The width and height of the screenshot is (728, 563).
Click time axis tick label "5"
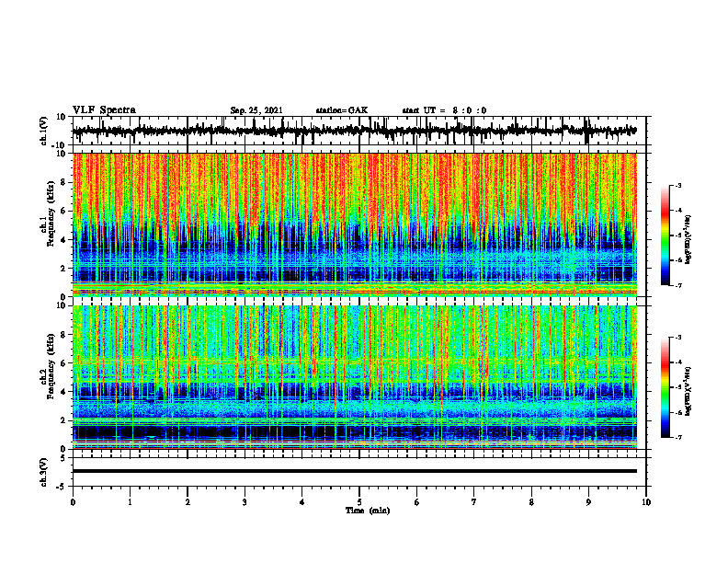359,502
